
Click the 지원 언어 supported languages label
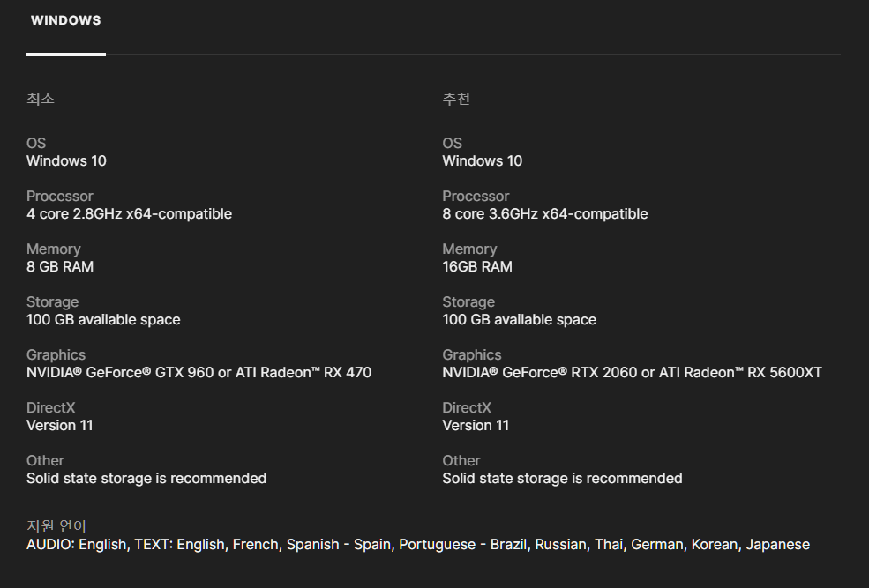(x=56, y=526)
